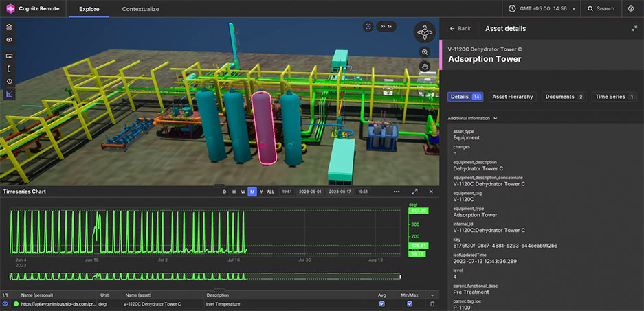Select the pan hand tool

(x=425, y=66)
